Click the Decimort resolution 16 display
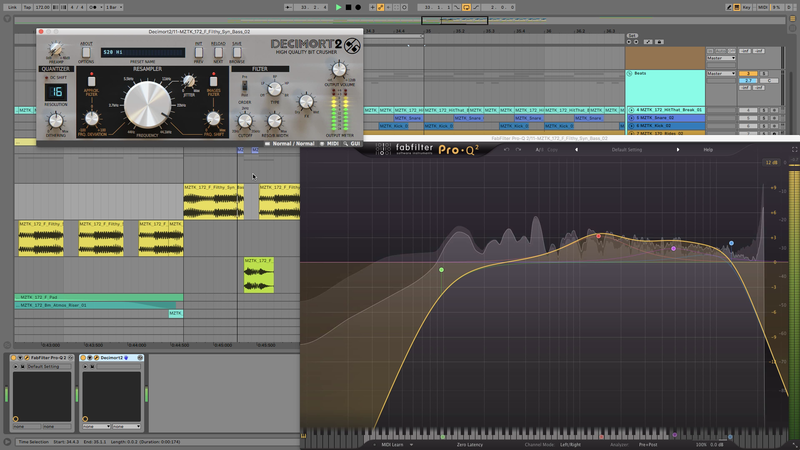Viewport: 800px width, 450px height. click(x=56, y=92)
